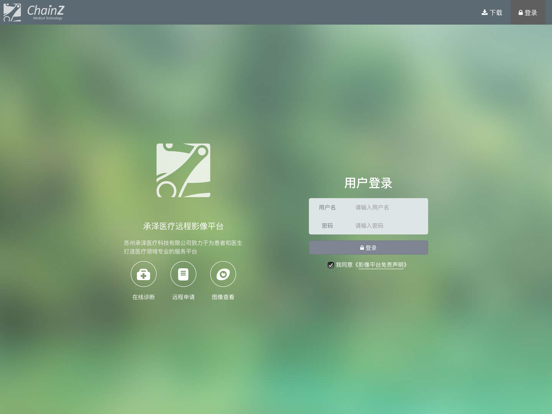The width and height of the screenshot is (552, 414).
Task: Open the 下载 download menu item
Action: 492,12
